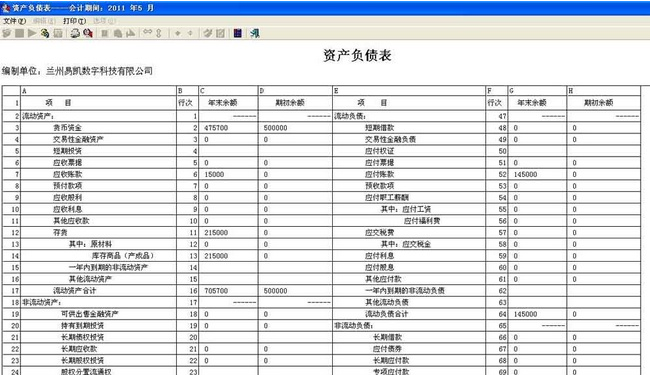Select the 应付债券 cell

409,349
